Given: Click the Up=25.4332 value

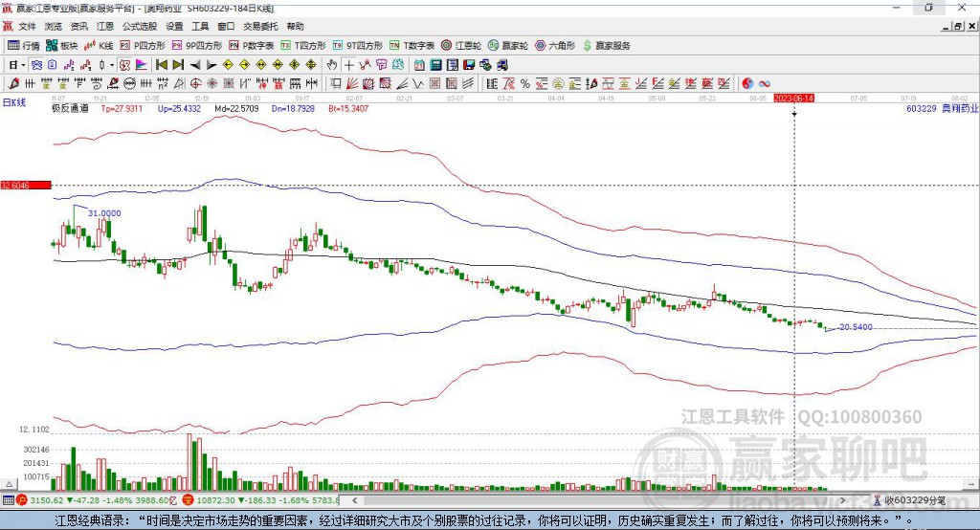Looking at the screenshot, I should tap(179, 108).
